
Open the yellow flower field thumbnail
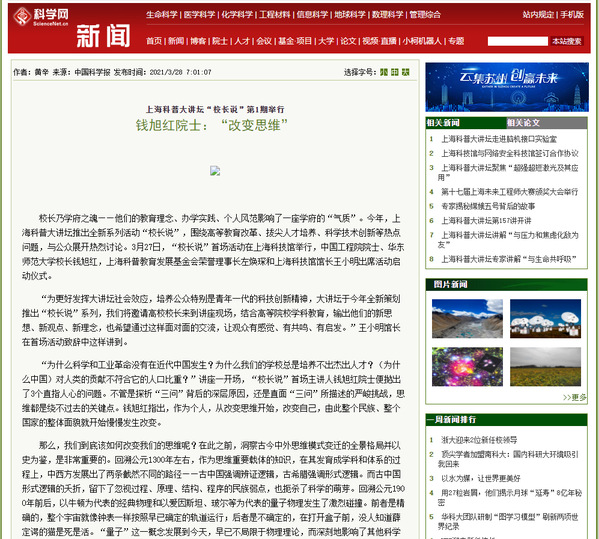tap(545, 367)
